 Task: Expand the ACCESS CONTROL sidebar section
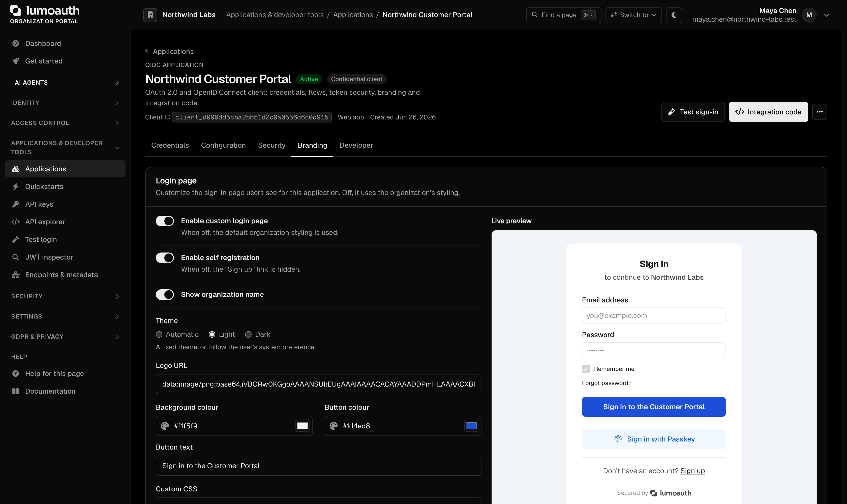click(65, 123)
